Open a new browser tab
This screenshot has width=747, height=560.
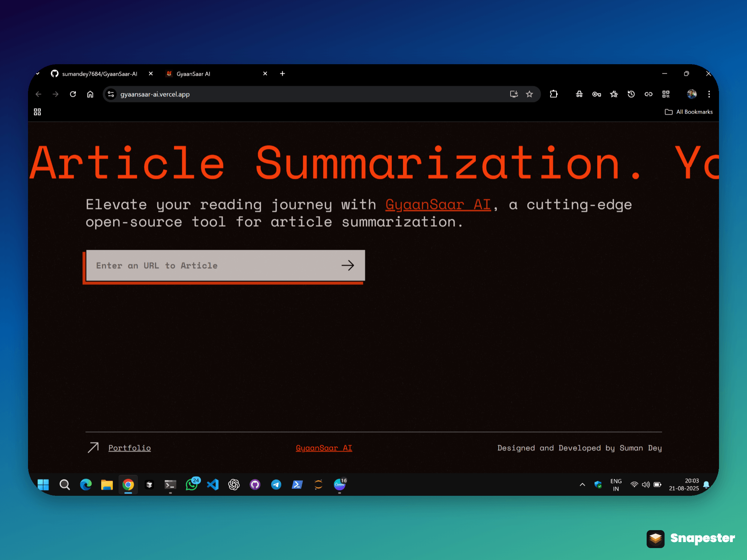click(x=282, y=74)
